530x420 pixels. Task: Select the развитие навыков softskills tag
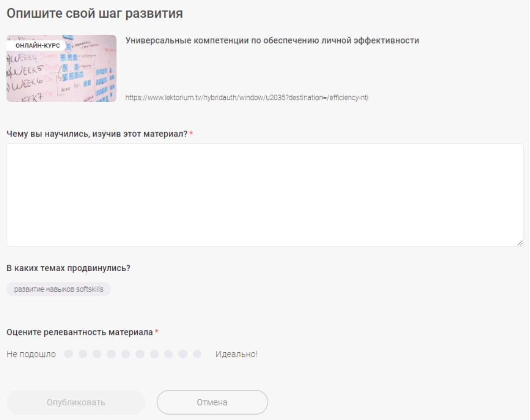coord(59,289)
